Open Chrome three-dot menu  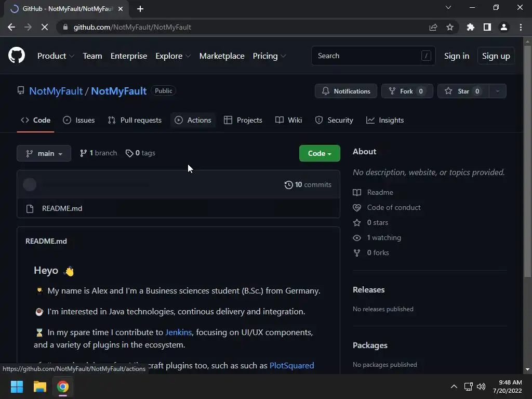point(521,27)
